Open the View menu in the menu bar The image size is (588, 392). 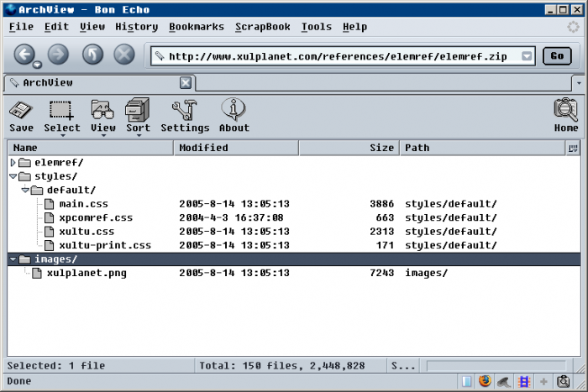(92, 27)
